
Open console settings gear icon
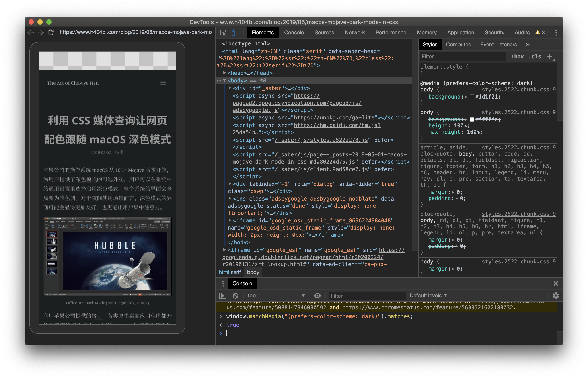pyautogui.click(x=556, y=296)
